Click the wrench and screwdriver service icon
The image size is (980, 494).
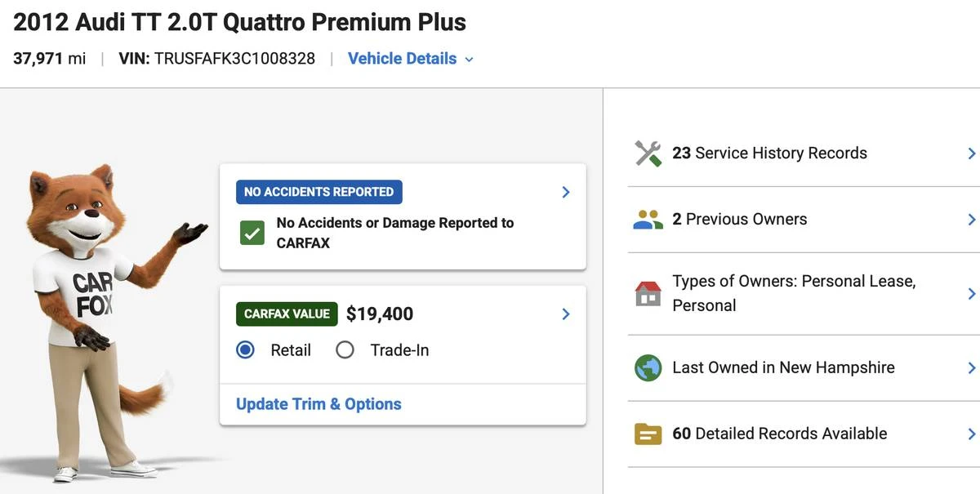tap(648, 154)
